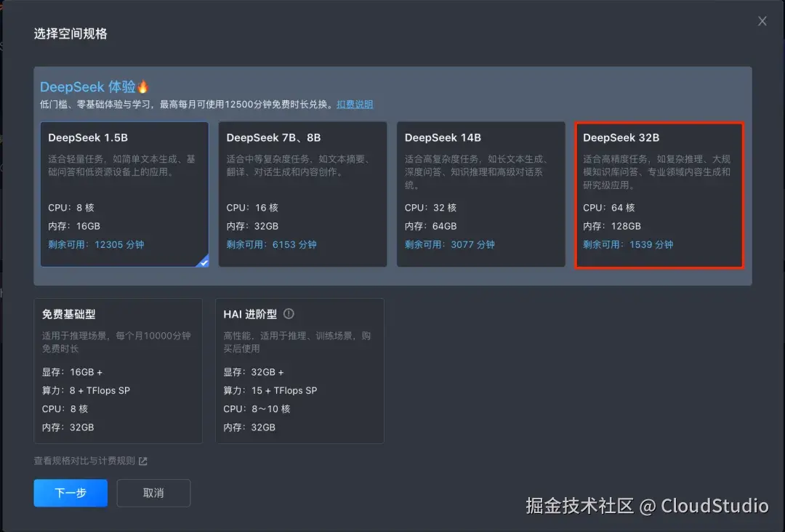Click the blue checkmark on DeepSeek 1.5B card
The width and height of the screenshot is (785, 532).
(202, 263)
